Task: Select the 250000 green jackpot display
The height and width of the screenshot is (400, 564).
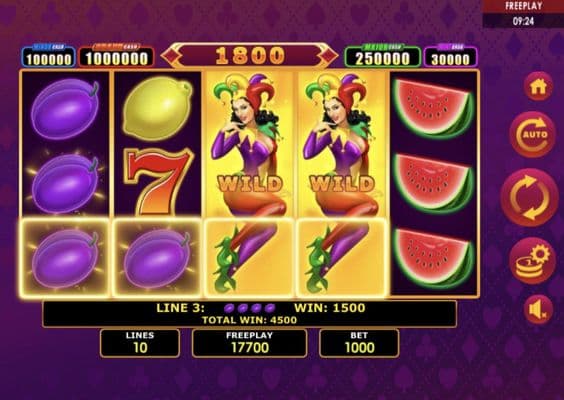Action: coord(383,57)
